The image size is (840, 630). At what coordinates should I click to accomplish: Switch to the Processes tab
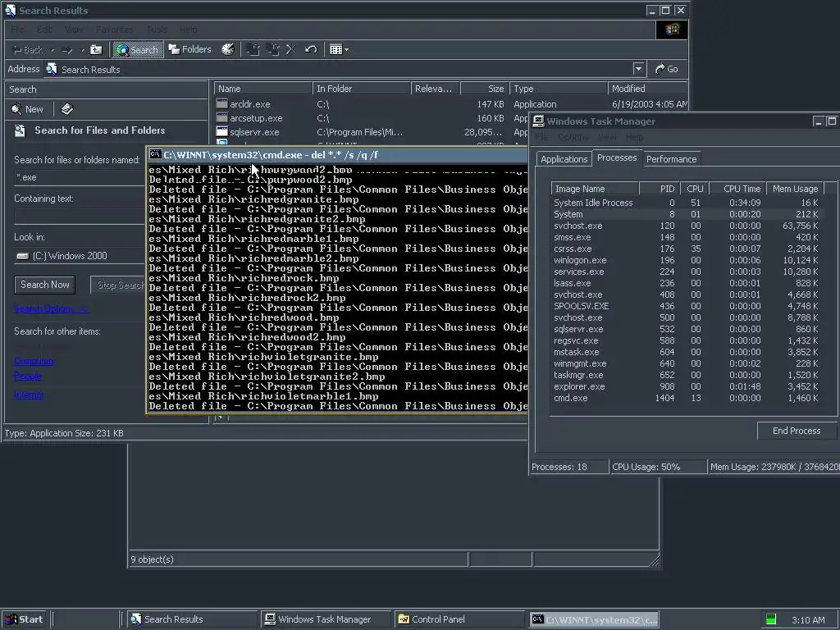click(x=617, y=158)
